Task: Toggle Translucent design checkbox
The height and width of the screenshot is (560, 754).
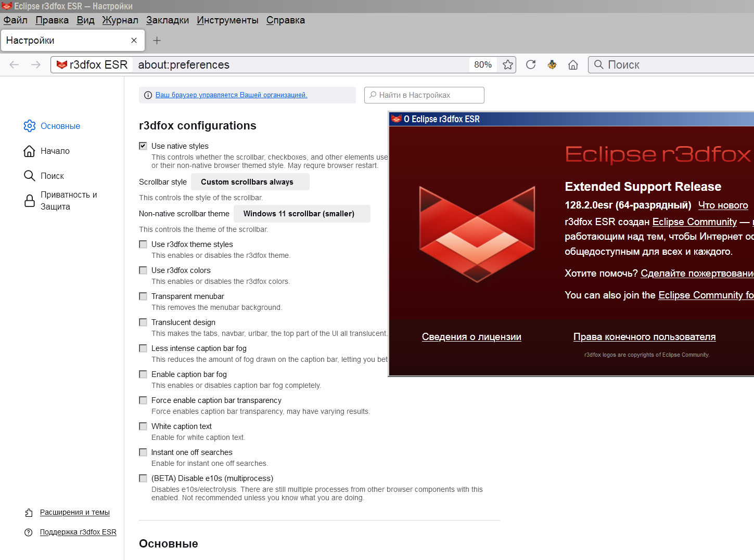Action: (x=143, y=322)
